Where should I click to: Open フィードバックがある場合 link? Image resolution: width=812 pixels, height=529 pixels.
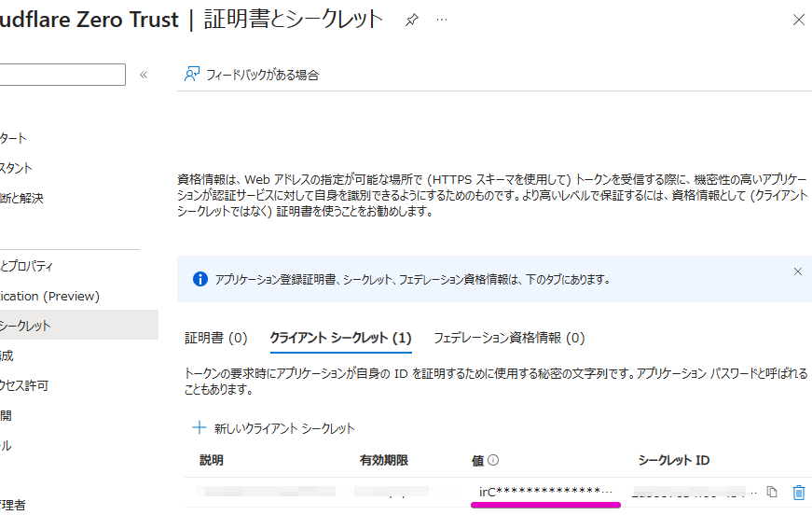[263, 76]
